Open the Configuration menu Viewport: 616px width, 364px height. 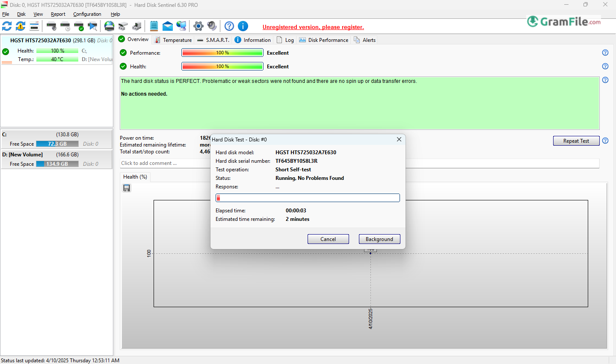click(87, 14)
